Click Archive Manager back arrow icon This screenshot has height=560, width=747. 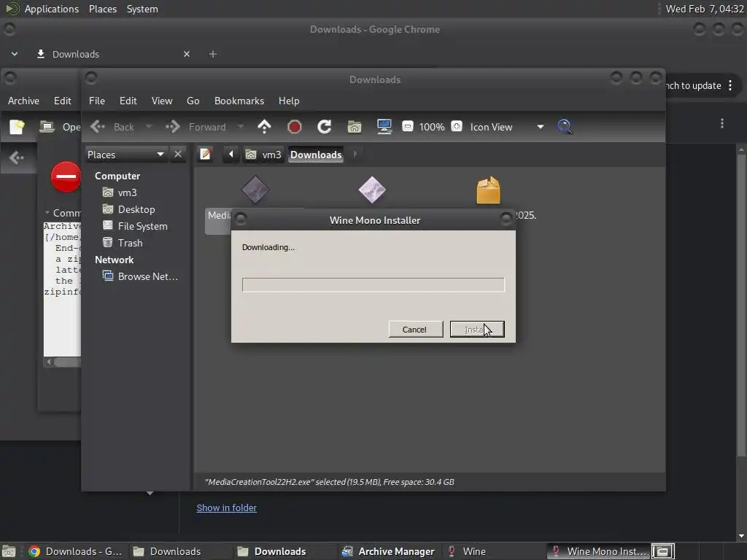coord(17,157)
